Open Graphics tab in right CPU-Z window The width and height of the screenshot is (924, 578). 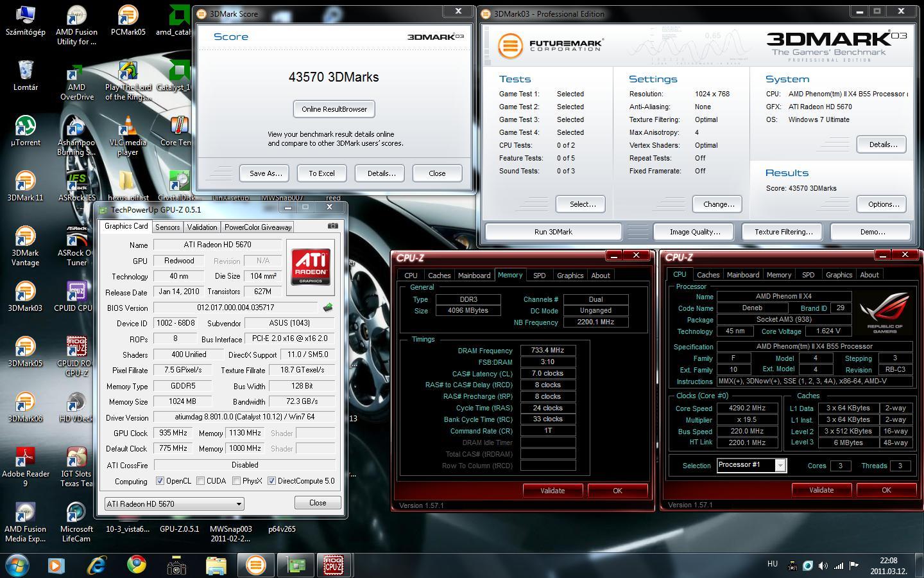point(839,274)
